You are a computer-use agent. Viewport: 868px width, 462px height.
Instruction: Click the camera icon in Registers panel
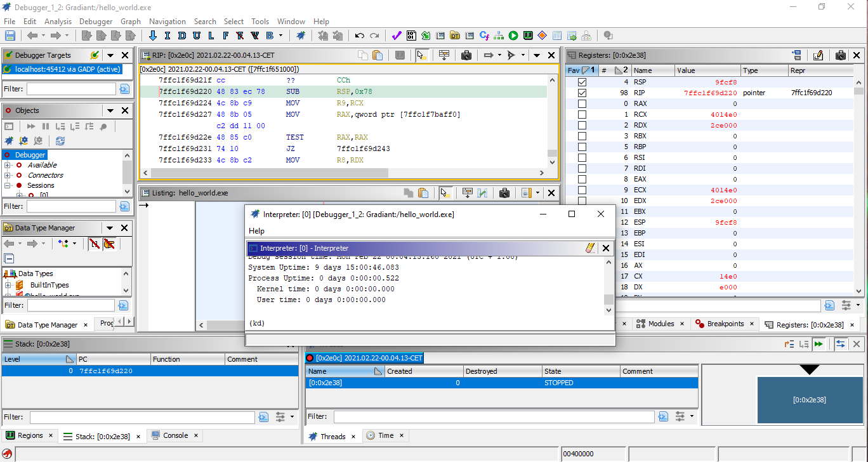pyautogui.click(x=841, y=55)
